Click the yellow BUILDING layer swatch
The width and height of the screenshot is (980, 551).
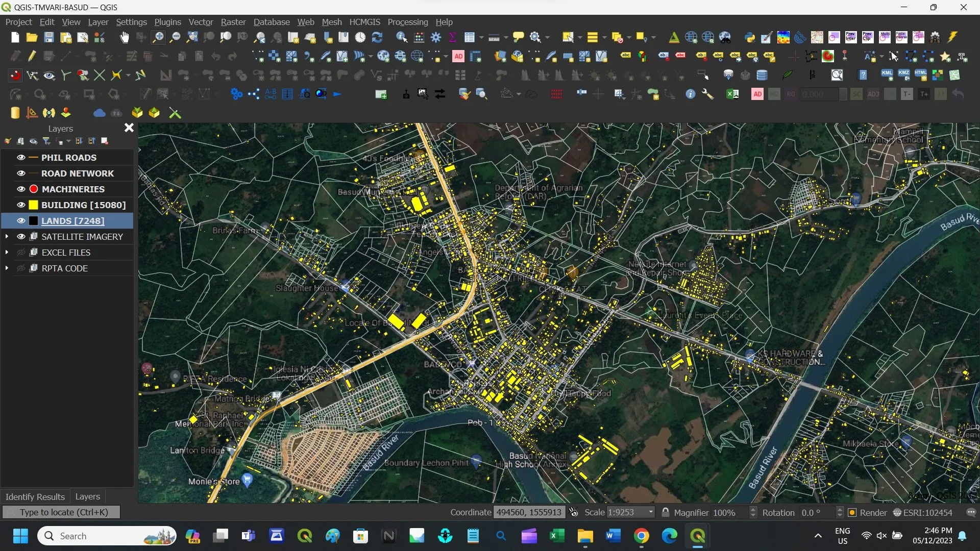(34, 205)
